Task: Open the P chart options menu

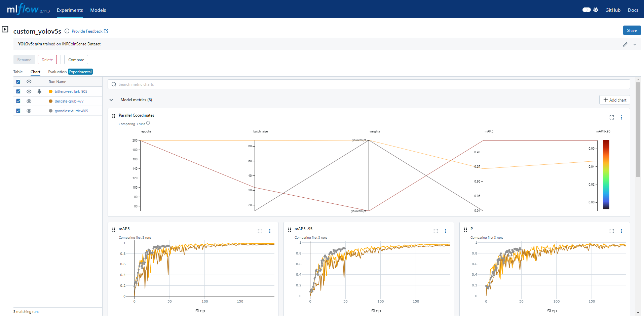Action: pyautogui.click(x=621, y=231)
